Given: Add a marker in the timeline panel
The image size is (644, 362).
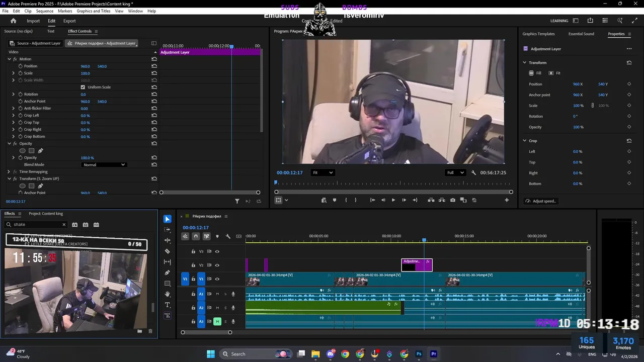Looking at the screenshot, I should click(x=217, y=236).
